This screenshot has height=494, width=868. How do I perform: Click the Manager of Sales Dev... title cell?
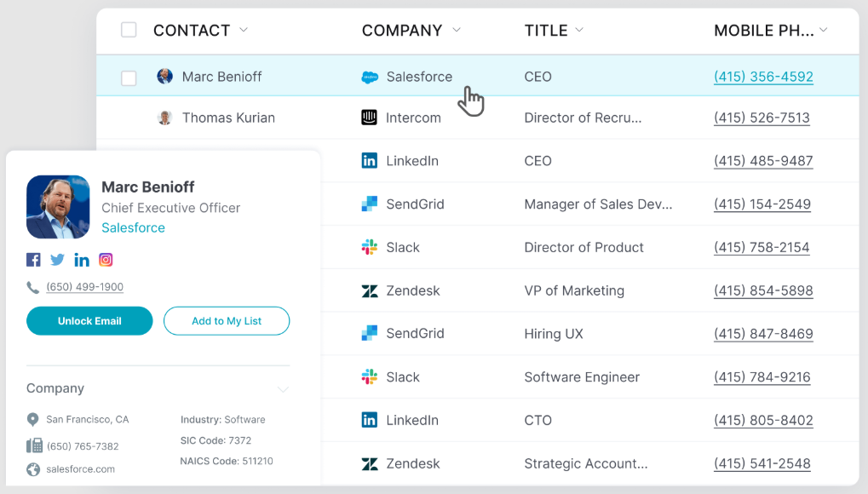point(599,204)
